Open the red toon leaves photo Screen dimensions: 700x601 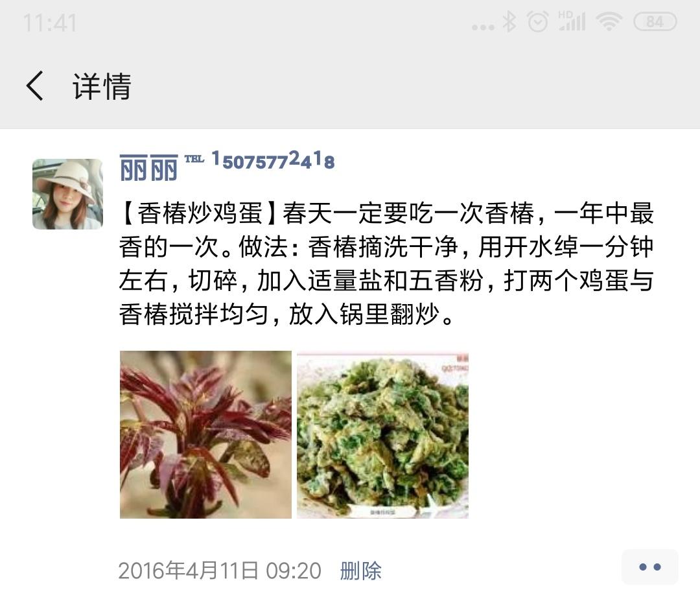pos(206,434)
